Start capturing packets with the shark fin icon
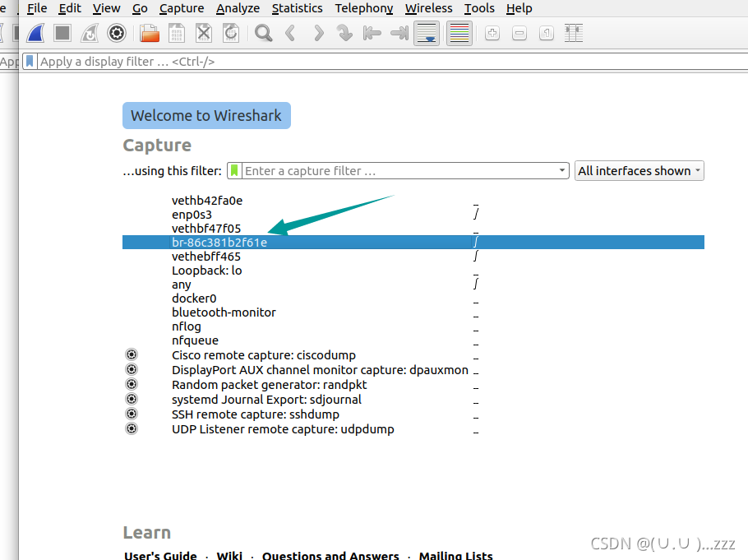 pyautogui.click(x=36, y=34)
